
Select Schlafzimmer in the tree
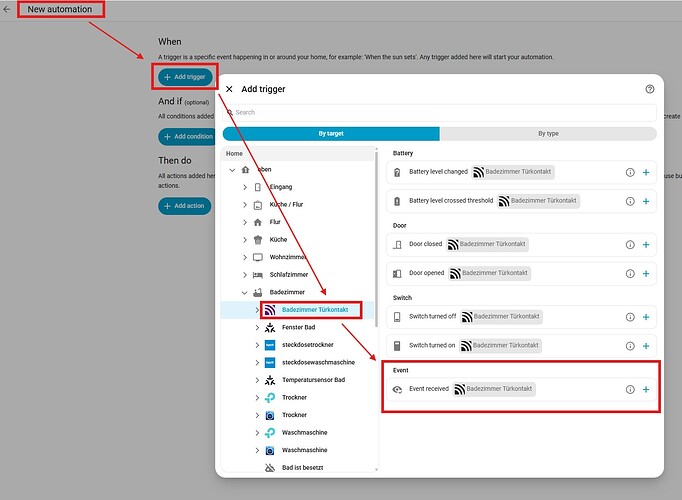pyautogui.click(x=288, y=275)
